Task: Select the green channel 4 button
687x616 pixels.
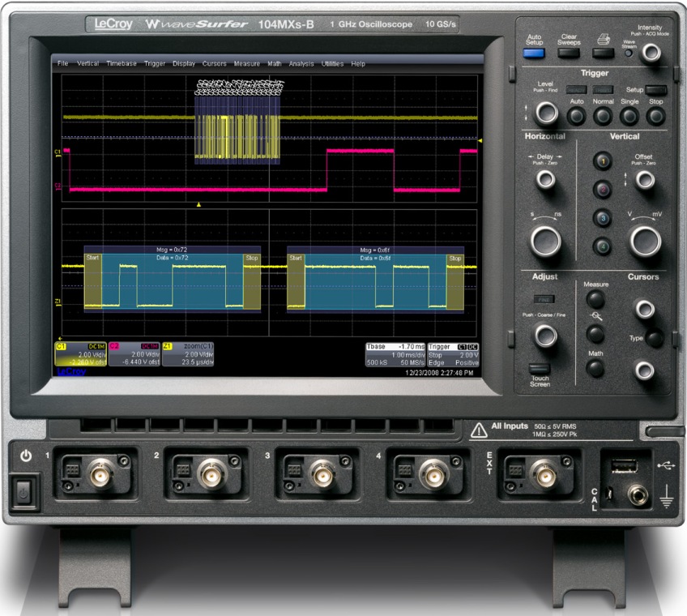Action: [x=601, y=246]
